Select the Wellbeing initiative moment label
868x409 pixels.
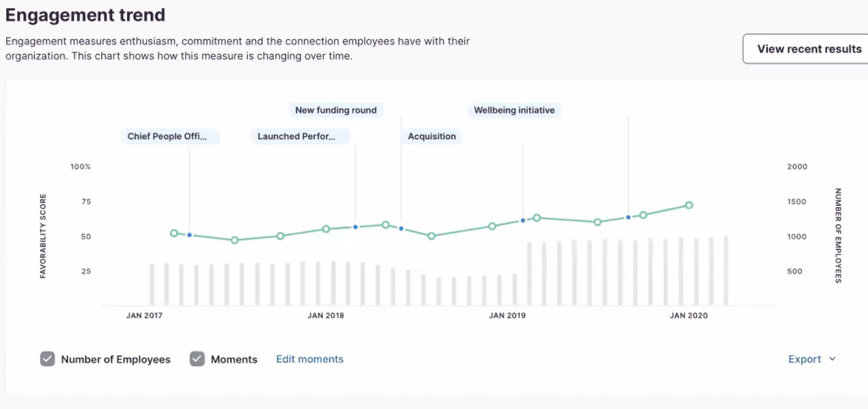(x=514, y=111)
